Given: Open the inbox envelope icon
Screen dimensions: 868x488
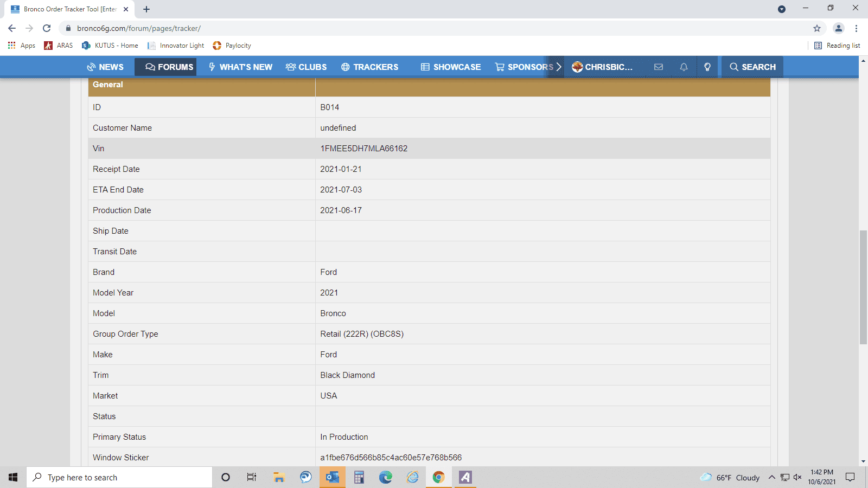Looking at the screenshot, I should pos(659,67).
